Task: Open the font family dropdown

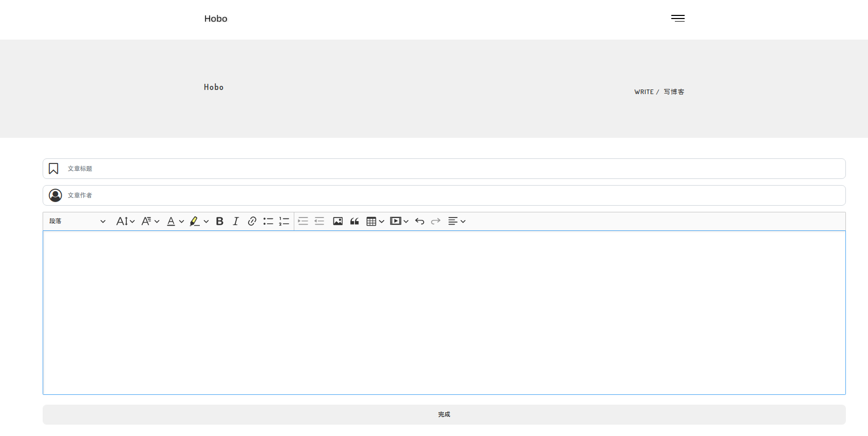Action: pyautogui.click(x=150, y=221)
